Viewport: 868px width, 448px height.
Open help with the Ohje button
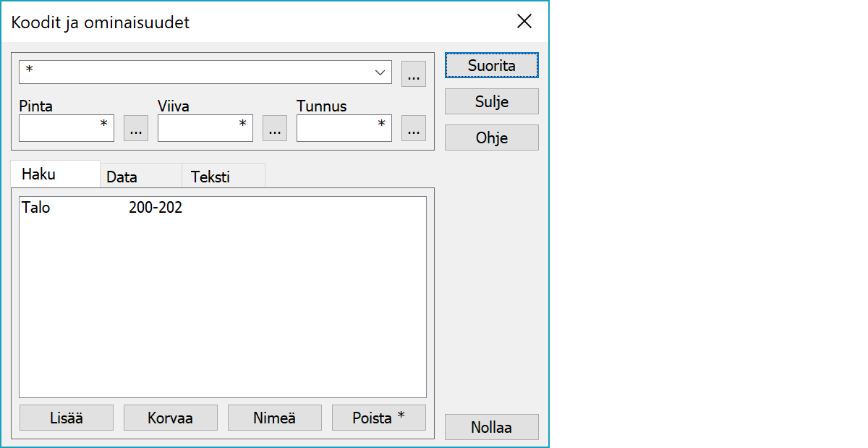click(x=492, y=138)
